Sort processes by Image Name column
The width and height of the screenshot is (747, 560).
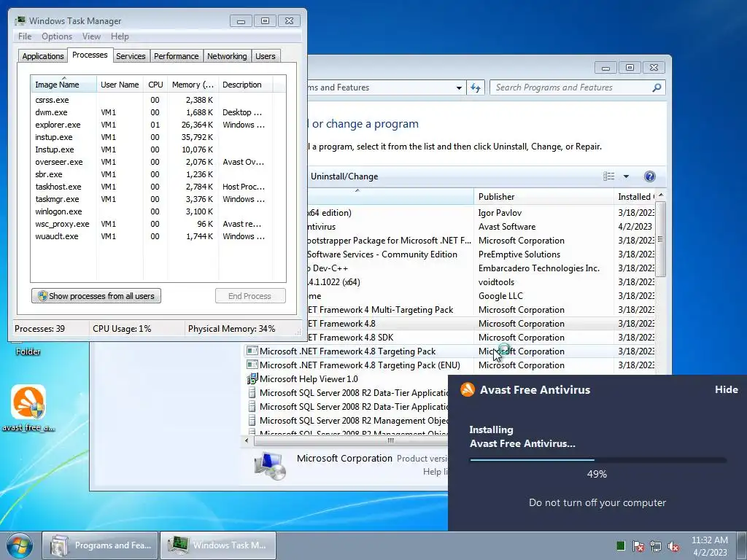click(63, 85)
